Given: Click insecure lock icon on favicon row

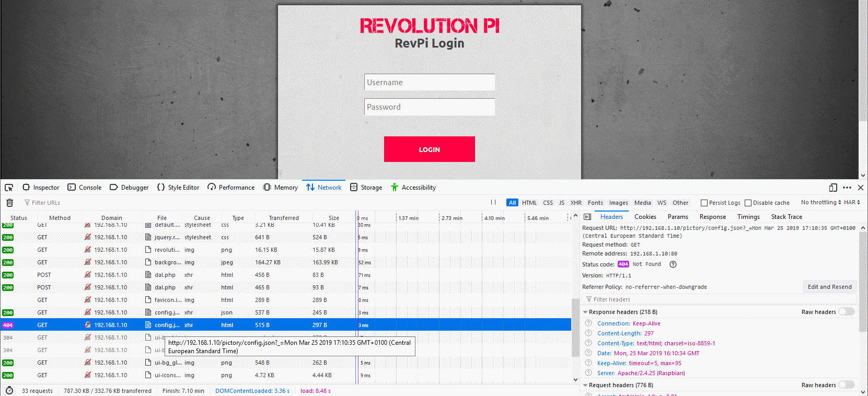Looking at the screenshot, I should (88, 300).
